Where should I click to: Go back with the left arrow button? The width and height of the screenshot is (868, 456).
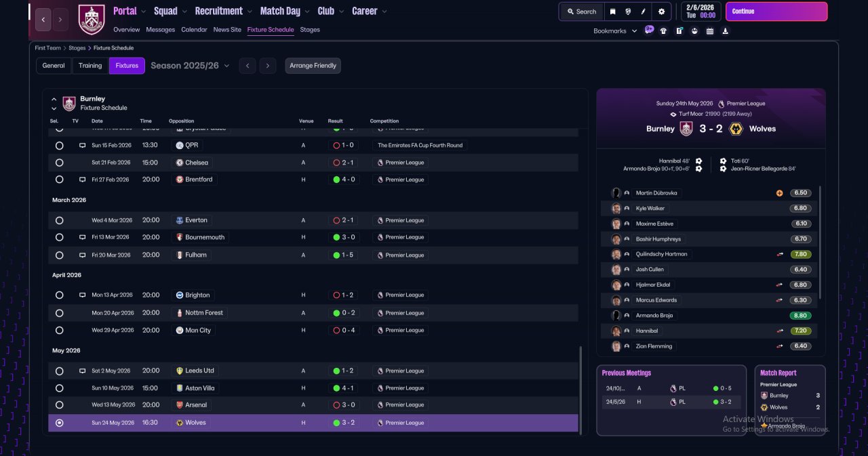[43, 20]
